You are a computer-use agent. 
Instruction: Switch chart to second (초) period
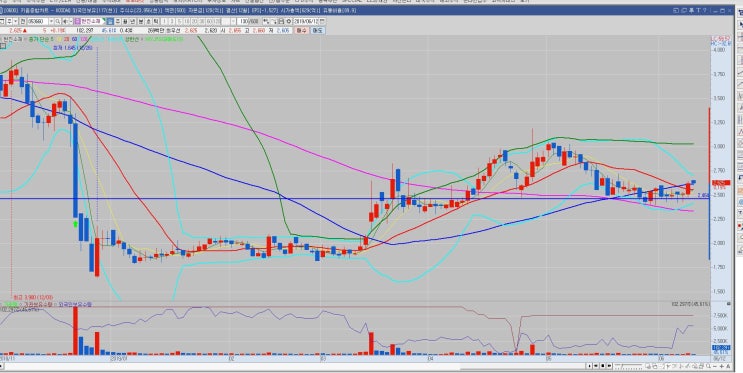tap(148, 21)
